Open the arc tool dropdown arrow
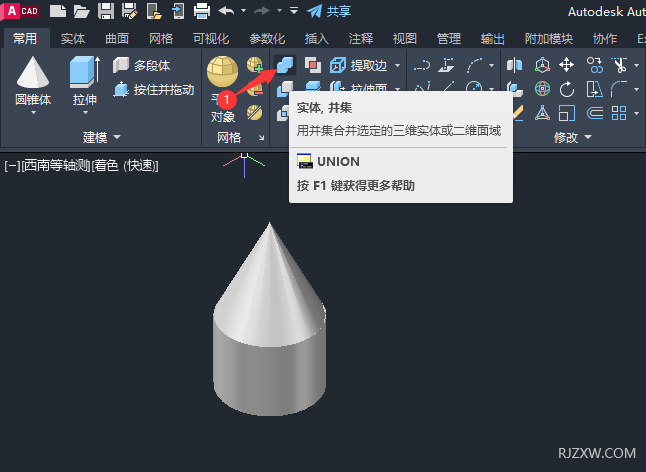The width and height of the screenshot is (646, 472). pyautogui.click(x=491, y=65)
